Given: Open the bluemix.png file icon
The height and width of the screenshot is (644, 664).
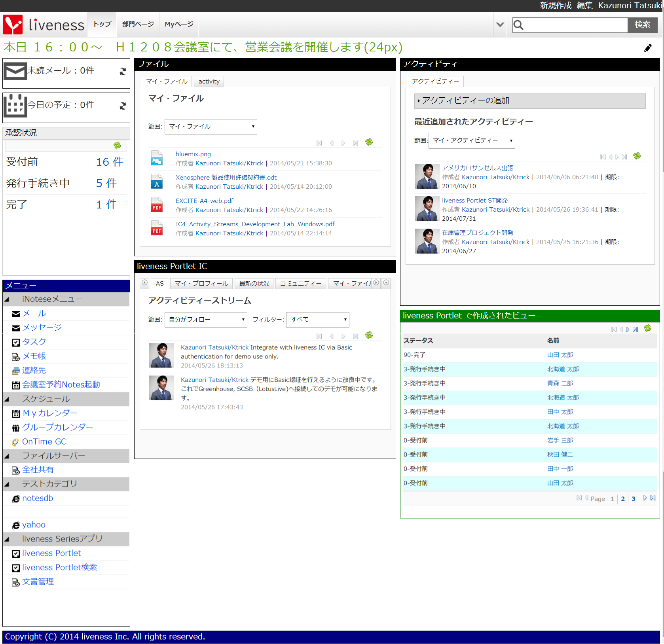Looking at the screenshot, I should click(157, 158).
